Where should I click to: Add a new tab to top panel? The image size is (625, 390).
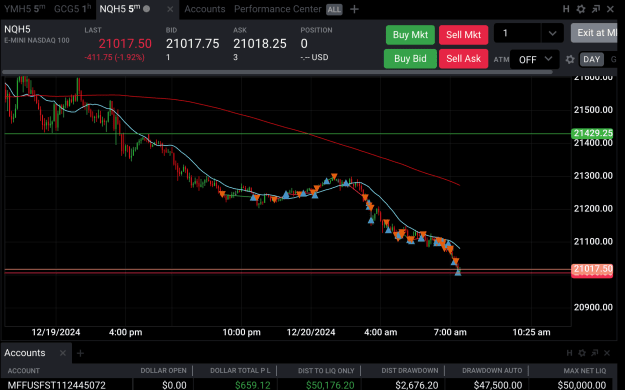click(x=354, y=9)
